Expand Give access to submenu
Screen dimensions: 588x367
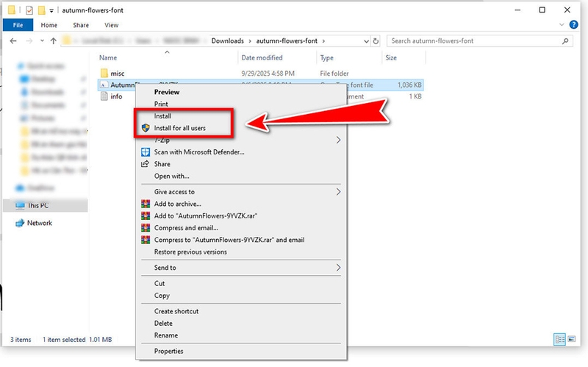tap(241, 192)
